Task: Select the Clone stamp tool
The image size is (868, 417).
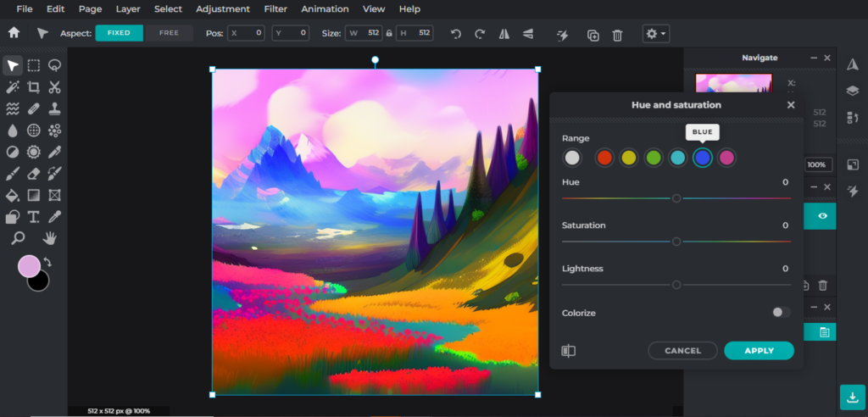Action: (x=54, y=108)
